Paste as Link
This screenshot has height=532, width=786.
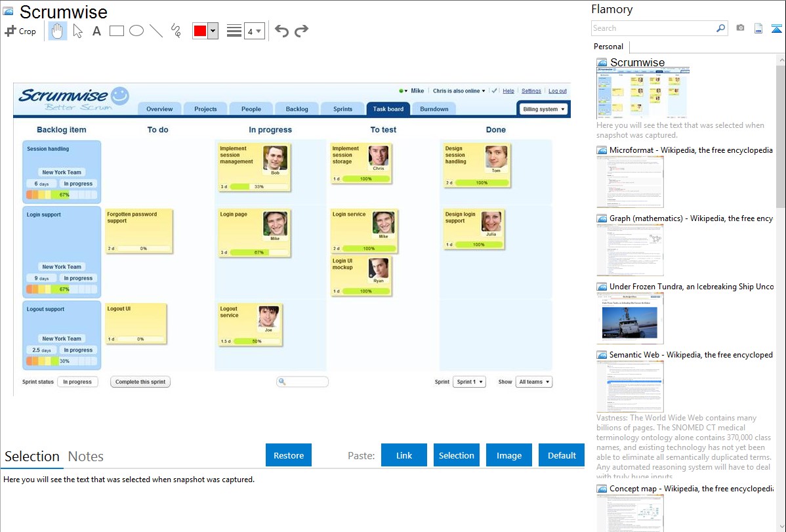[x=404, y=455]
